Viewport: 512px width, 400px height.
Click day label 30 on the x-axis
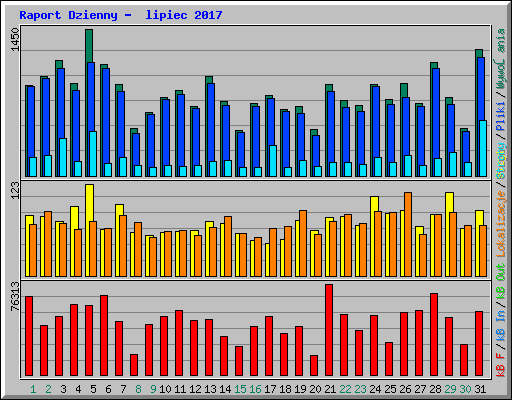pos(465,389)
